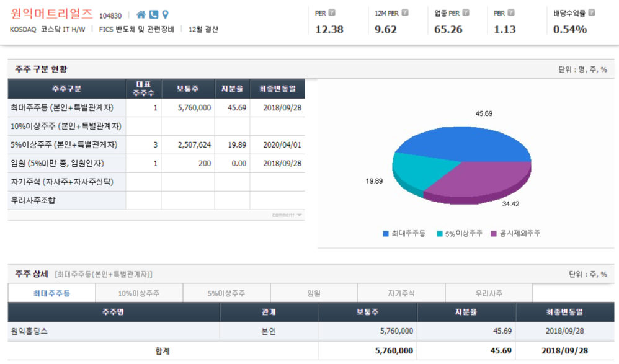Open the 우리사주 tab
The image size is (619, 364).
pyautogui.click(x=489, y=293)
